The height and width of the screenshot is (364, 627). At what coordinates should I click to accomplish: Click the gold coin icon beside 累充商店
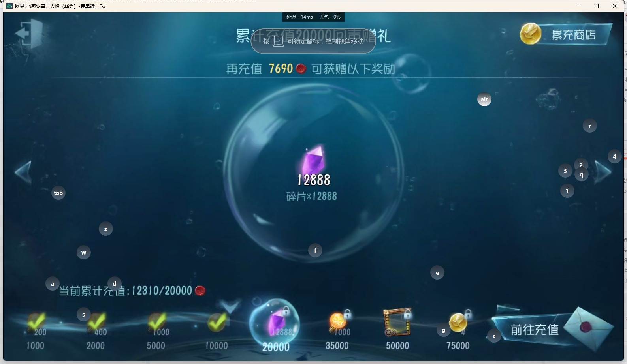pyautogui.click(x=530, y=34)
